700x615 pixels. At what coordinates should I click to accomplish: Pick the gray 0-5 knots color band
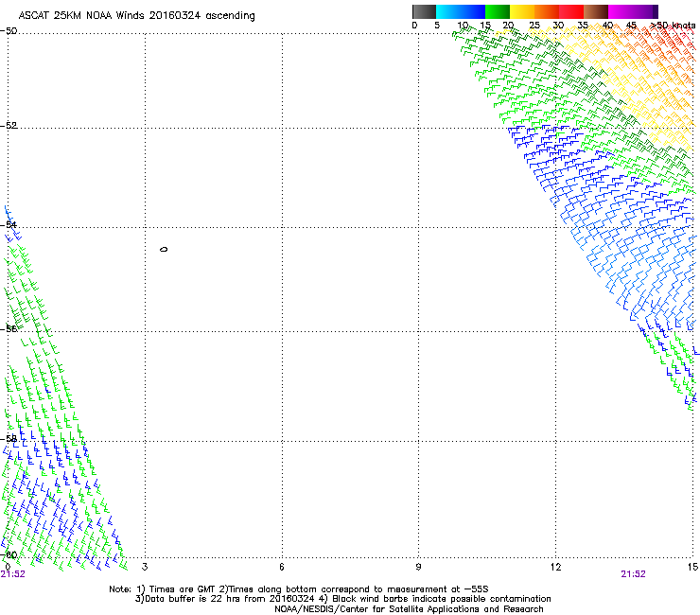click(424, 11)
